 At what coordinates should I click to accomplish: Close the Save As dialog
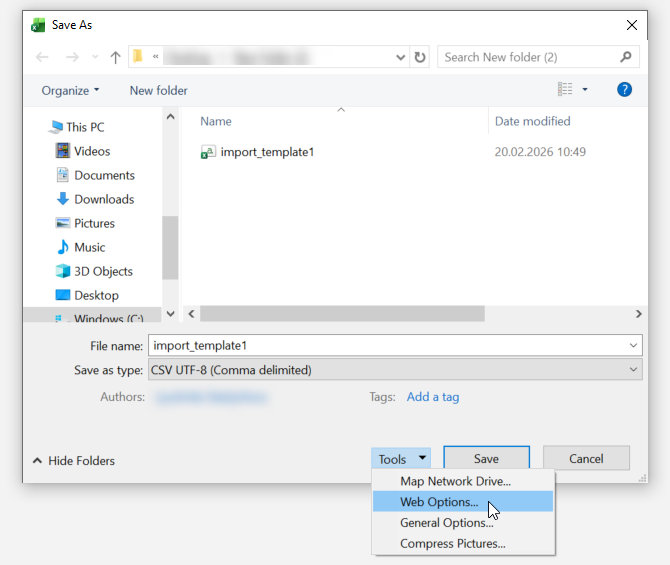[x=632, y=25]
